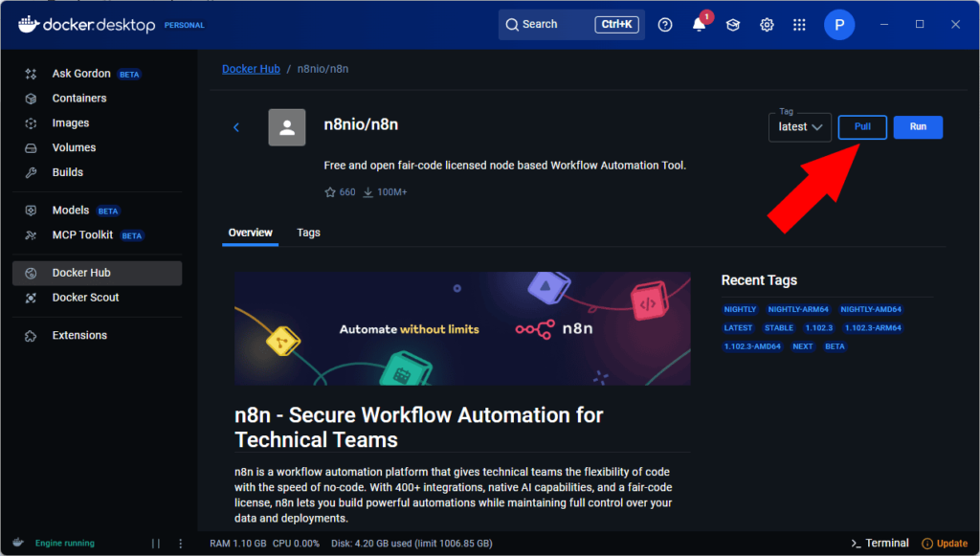This screenshot has height=556, width=980.
Task: Select the 1.102.3-ARM64 recent tag
Action: (873, 328)
